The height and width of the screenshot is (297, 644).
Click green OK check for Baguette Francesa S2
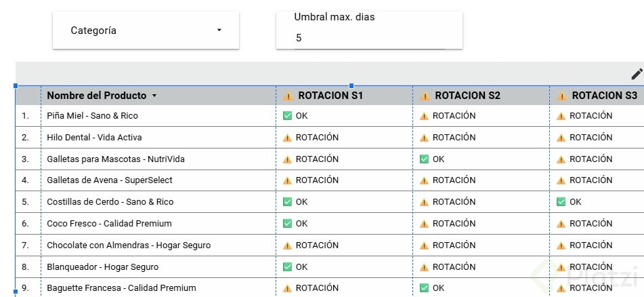click(x=425, y=288)
